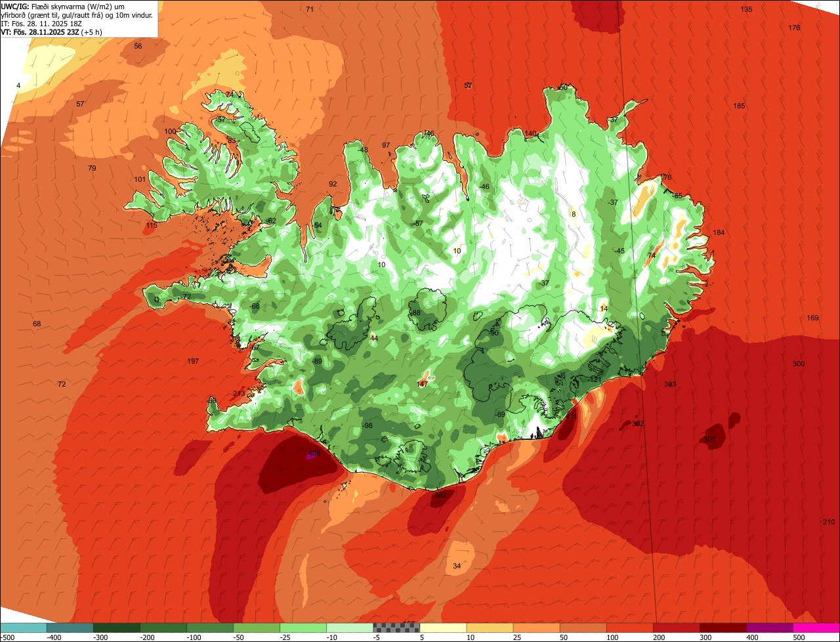Click the map value '-121'
840x642 pixels.
click(595, 379)
